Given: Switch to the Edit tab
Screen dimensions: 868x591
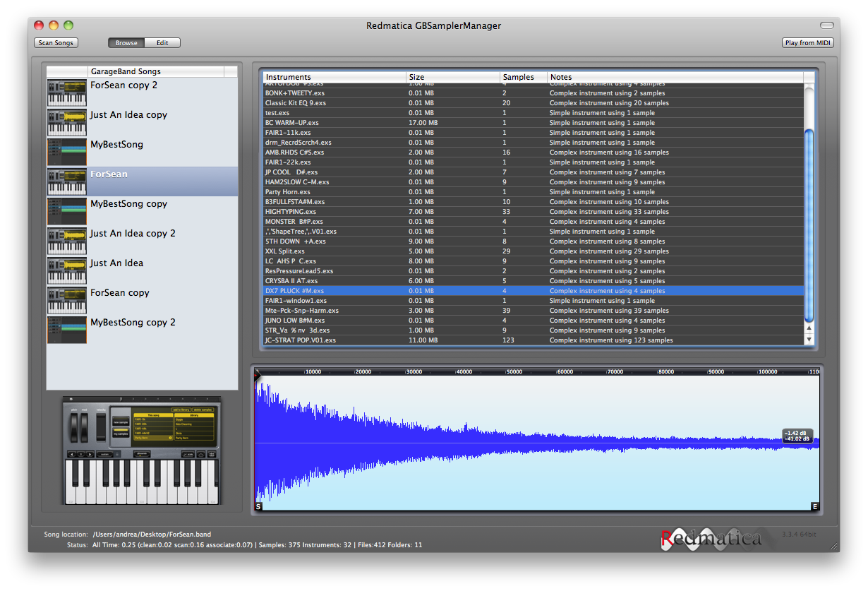Looking at the screenshot, I should (162, 43).
